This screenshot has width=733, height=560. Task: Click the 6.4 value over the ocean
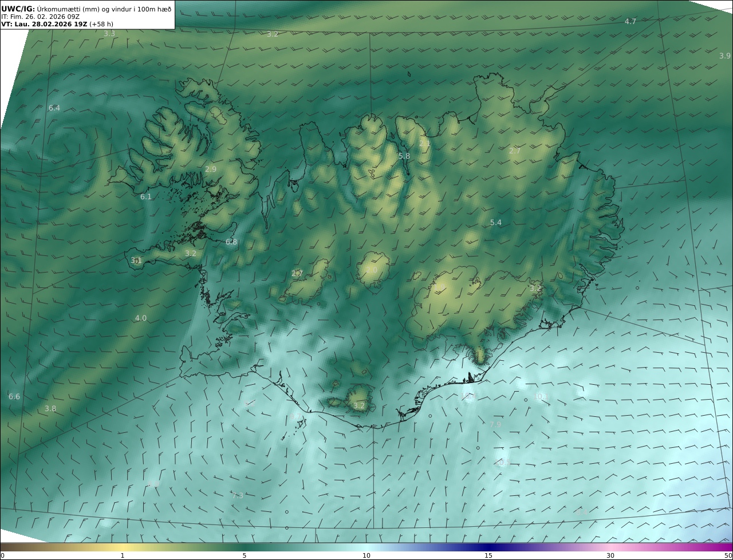(54, 108)
